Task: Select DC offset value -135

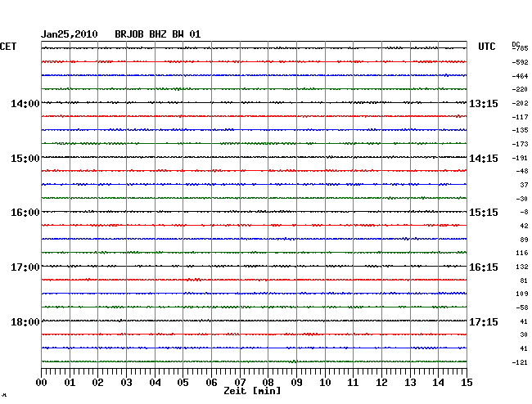Action: tap(520, 130)
